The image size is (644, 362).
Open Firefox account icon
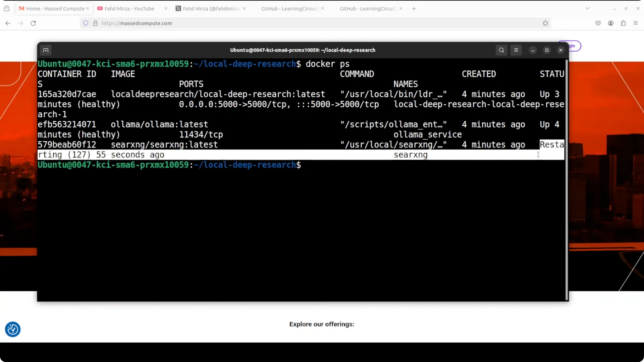(x=611, y=23)
